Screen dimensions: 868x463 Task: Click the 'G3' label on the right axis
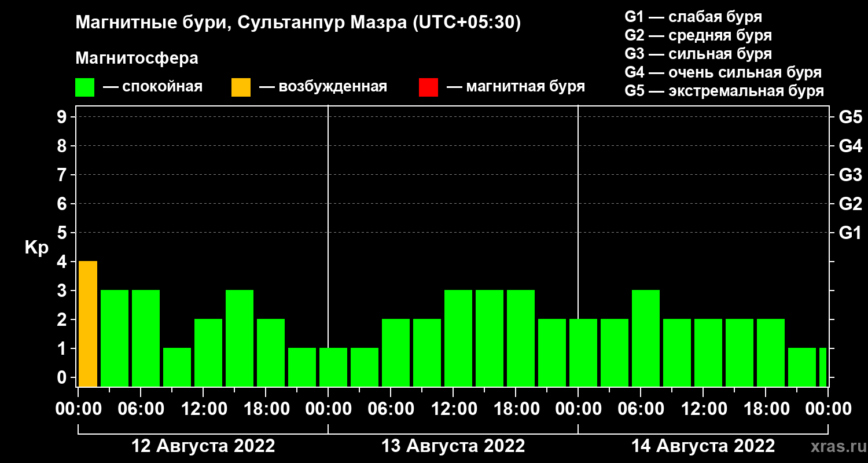851,175
